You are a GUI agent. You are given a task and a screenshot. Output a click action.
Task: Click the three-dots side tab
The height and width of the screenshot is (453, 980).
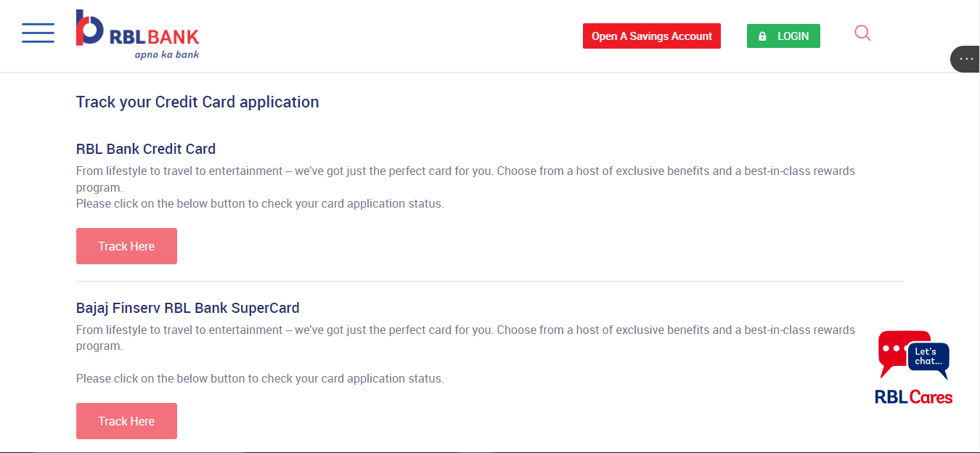pyautogui.click(x=965, y=59)
